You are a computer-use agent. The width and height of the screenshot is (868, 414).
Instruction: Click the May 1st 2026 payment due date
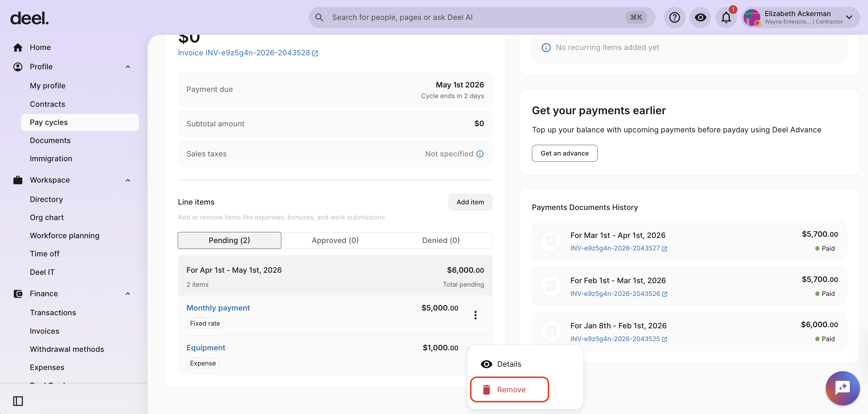click(x=460, y=85)
